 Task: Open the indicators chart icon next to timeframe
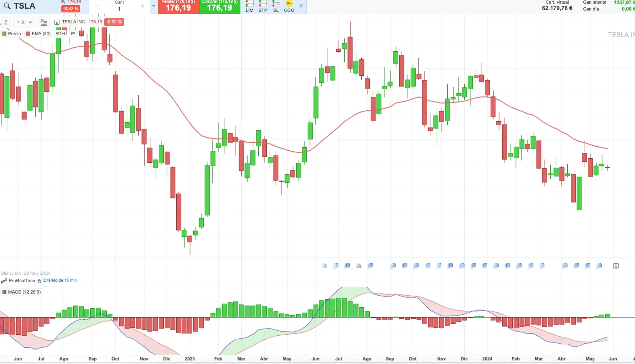point(44,22)
